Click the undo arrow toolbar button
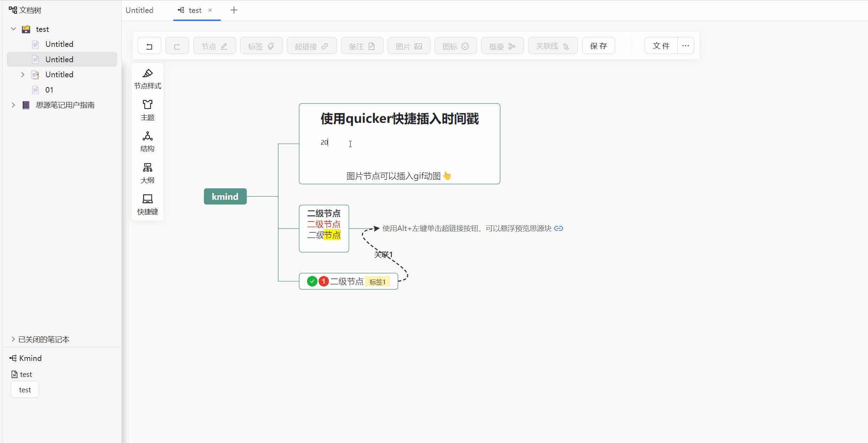 click(149, 46)
